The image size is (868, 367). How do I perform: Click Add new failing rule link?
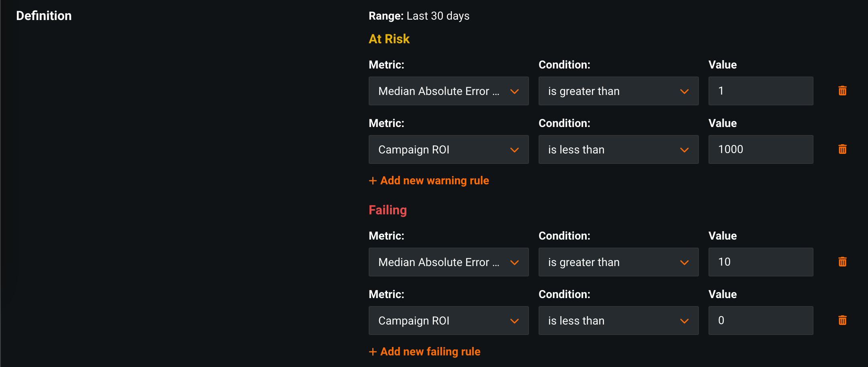430,352
